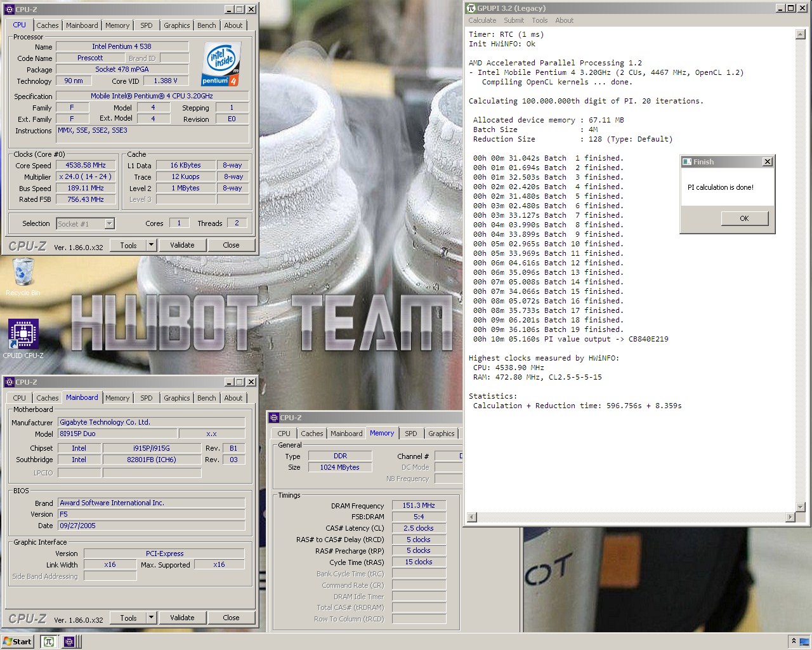Open the Start menu
The height and width of the screenshot is (650, 812).
17,642
